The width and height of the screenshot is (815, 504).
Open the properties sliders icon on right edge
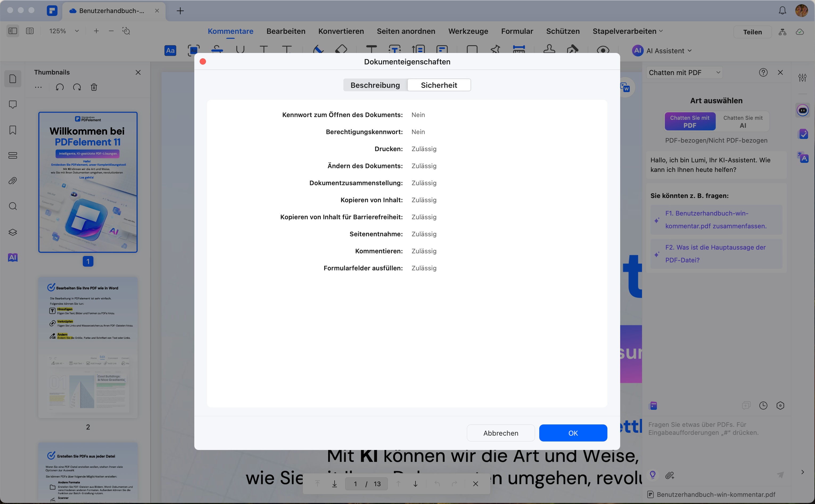tap(803, 78)
